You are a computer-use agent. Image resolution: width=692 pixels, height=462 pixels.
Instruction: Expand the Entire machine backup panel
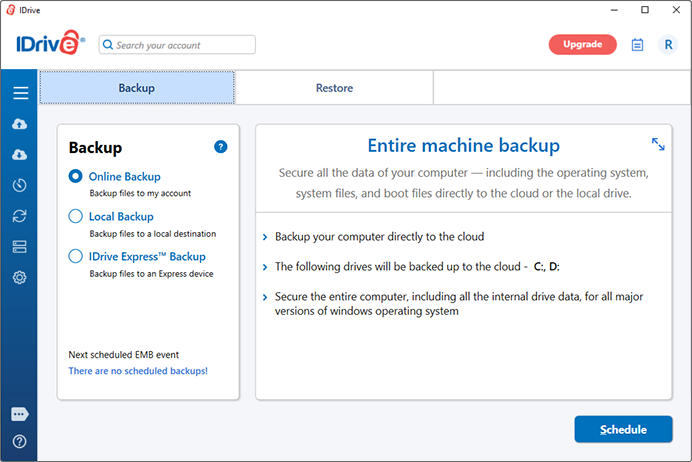click(x=658, y=145)
